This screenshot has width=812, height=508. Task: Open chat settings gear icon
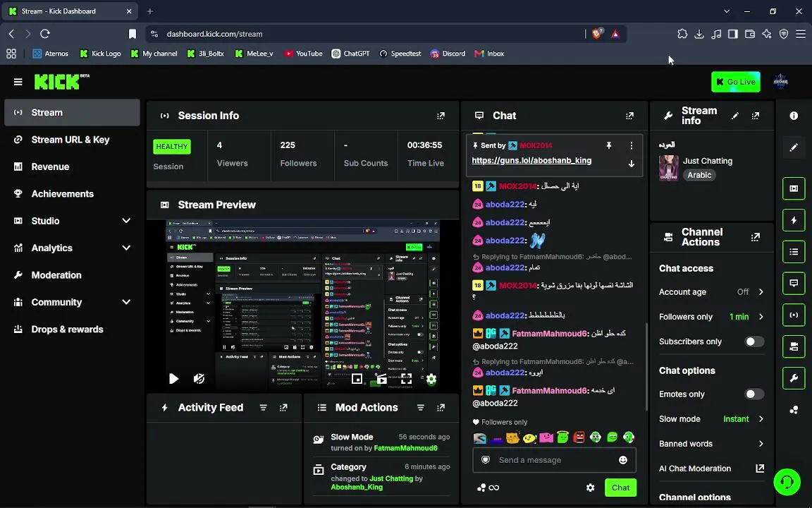coord(591,488)
